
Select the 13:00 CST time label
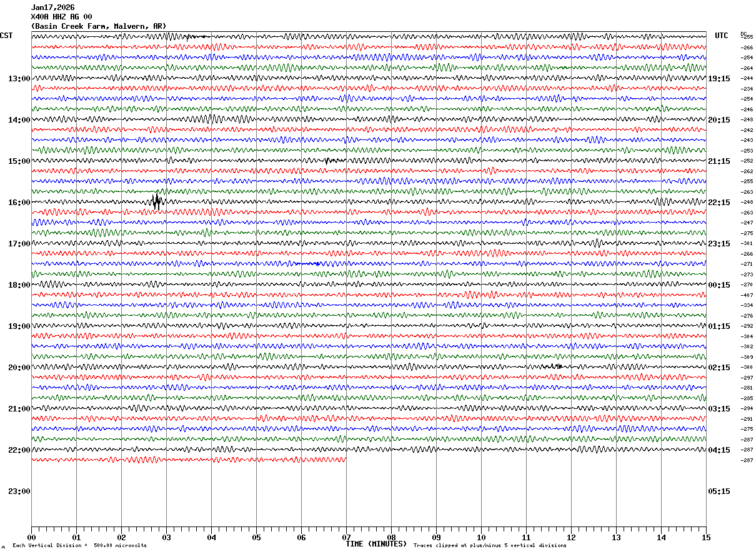19,78
